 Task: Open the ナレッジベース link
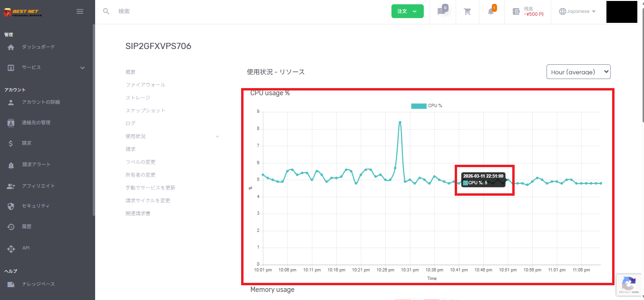tap(38, 284)
